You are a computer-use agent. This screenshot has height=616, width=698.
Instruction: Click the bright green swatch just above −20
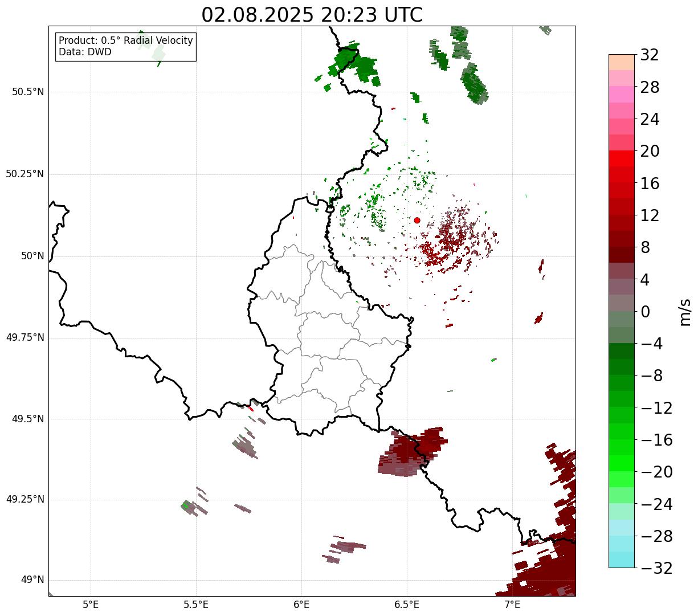[x=622, y=463]
